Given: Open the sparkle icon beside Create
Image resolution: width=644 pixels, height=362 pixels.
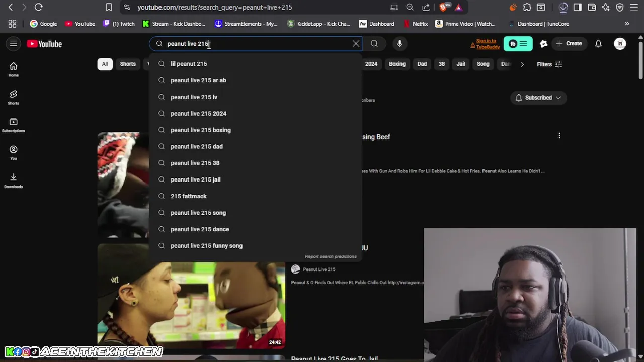Looking at the screenshot, I should click(x=543, y=44).
